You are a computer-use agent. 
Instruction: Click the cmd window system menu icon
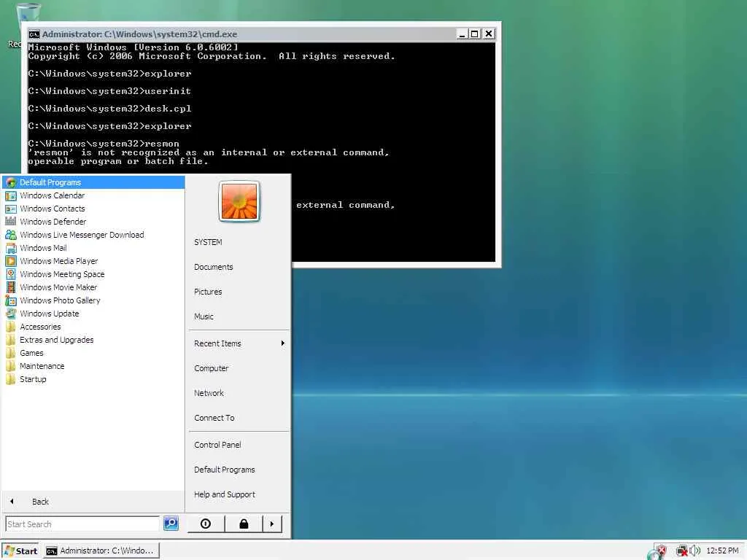tap(34, 34)
